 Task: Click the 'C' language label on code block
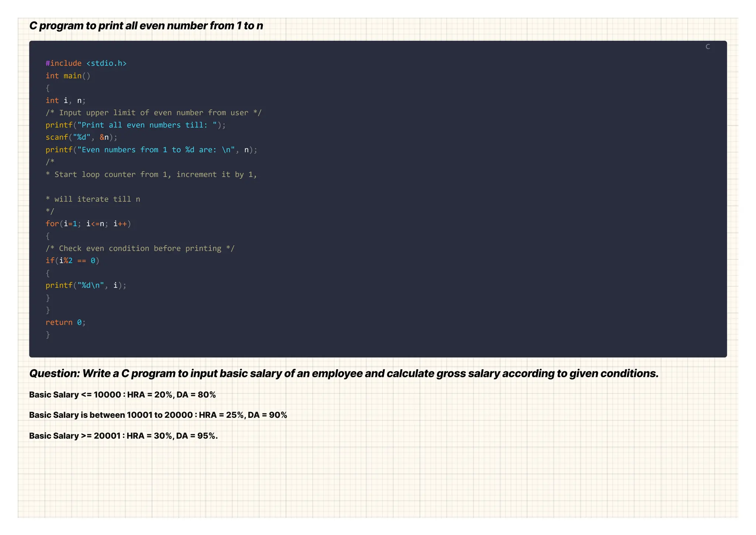(x=708, y=47)
